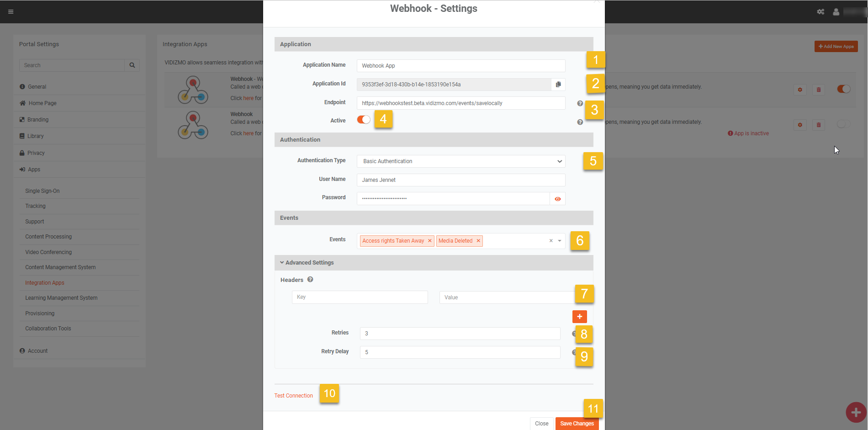Image resolution: width=868 pixels, height=430 pixels.
Task: Click the Headers help question mark icon
Action: [310, 280]
